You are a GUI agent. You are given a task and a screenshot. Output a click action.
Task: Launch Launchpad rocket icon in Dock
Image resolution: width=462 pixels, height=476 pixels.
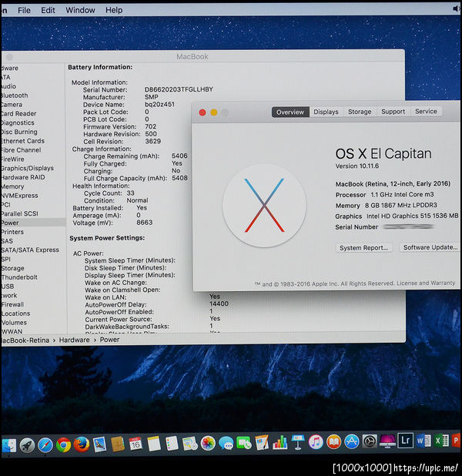27,445
